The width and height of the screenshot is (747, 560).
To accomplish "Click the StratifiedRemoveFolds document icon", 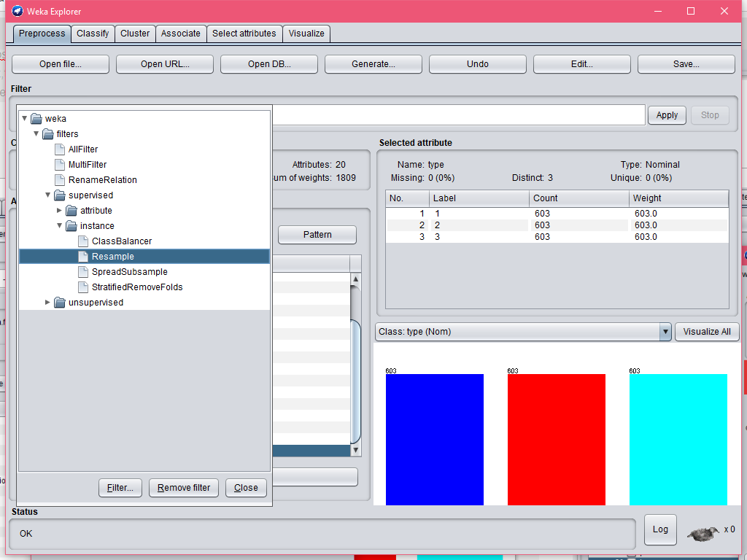I will coord(83,287).
